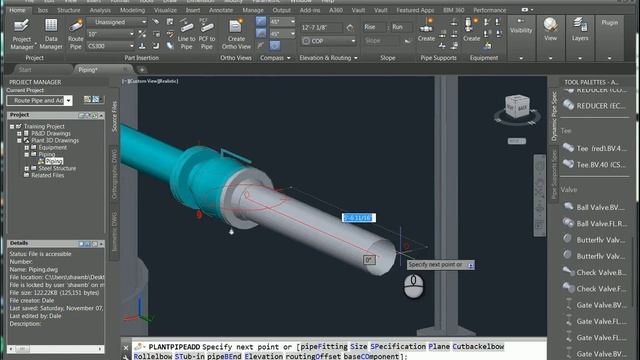Open Project Manager from the ribbon
The image size is (640, 360).
[x=22, y=34]
